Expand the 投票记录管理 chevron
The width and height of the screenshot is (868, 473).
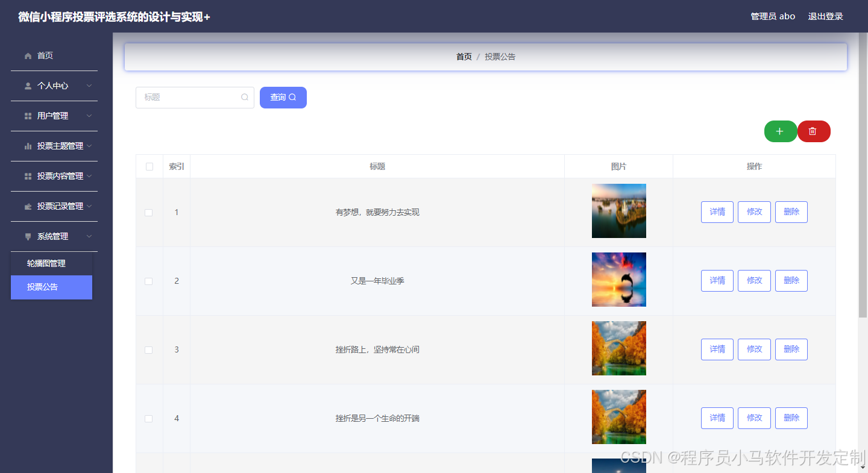click(x=89, y=206)
